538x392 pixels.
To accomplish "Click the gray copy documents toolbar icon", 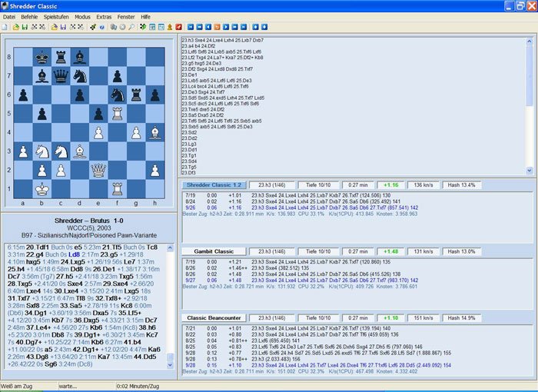I will click(114, 27).
